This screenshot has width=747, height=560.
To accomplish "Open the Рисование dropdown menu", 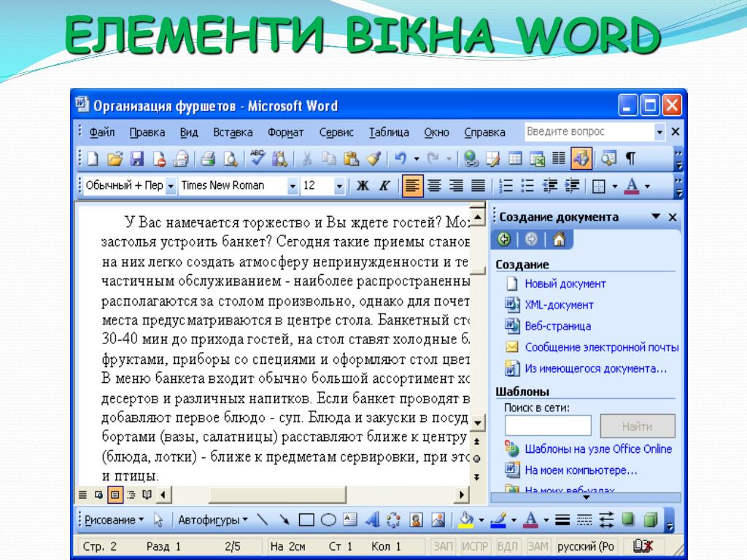I will tap(115, 519).
